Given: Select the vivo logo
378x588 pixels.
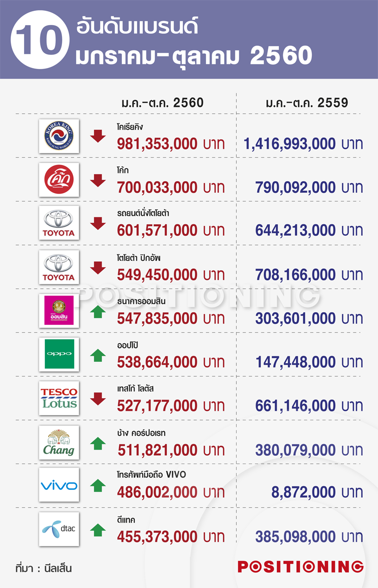Looking at the screenshot, I should [59, 485].
